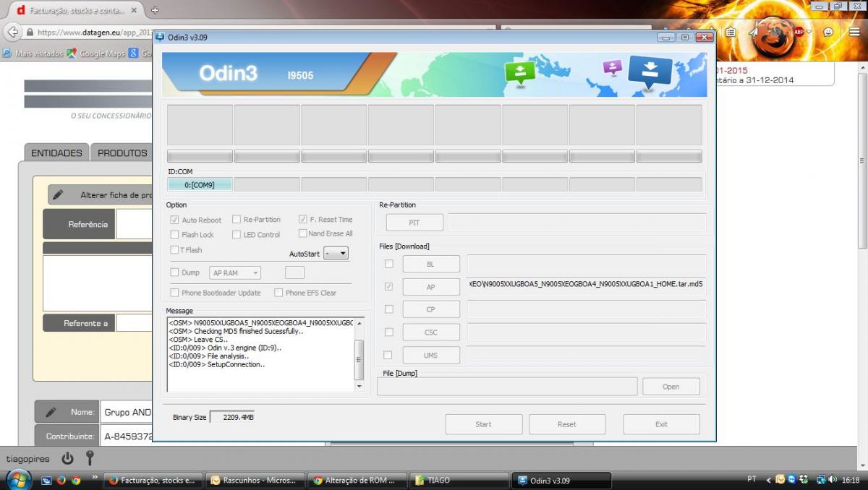Enable the Re-Partition checkbox
Image resolution: width=868 pixels, height=490 pixels.
coord(237,219)
